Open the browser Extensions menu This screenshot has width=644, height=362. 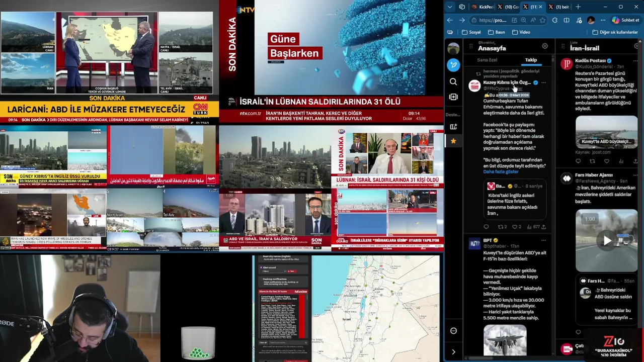pyautogui.click(x=555, y=20)
